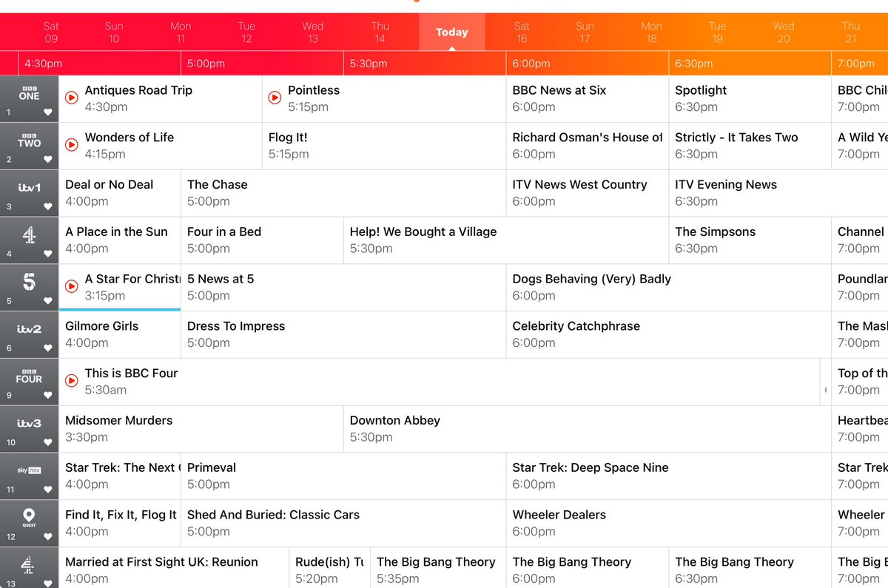
Task: View Help! We Bought a Village details
Action: pos(506,240)
